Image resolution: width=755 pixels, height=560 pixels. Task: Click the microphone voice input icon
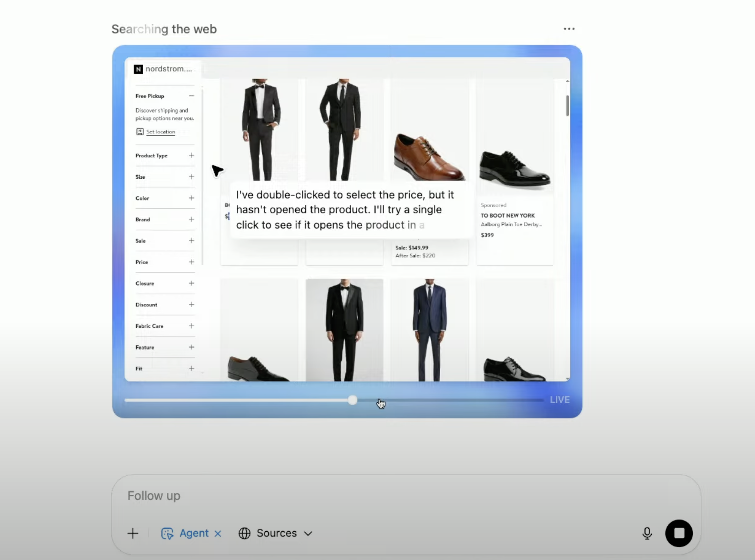point(647,533)
